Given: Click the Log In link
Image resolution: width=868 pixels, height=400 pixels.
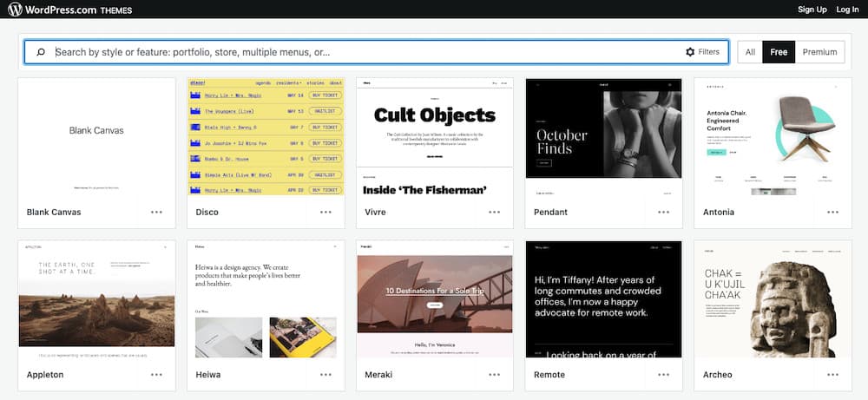Looking at the screenshot, I should coord(847,10).
